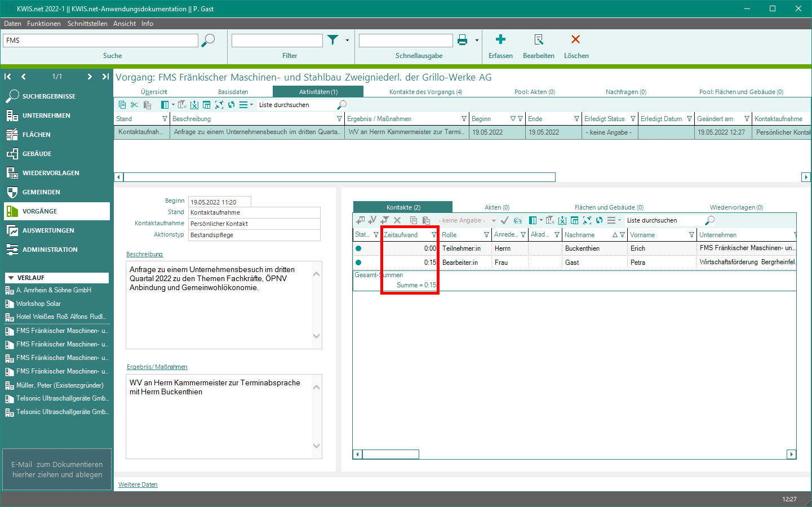Click the Löschen red X icon
Screen dimensions: 812x507
pos(575,39)
